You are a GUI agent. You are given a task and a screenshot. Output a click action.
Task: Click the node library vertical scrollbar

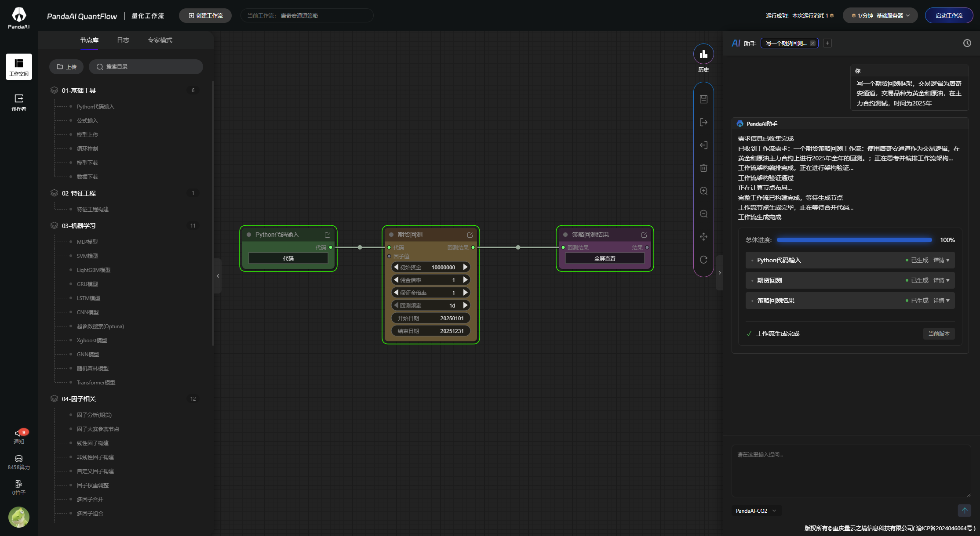tap(213, 213)
